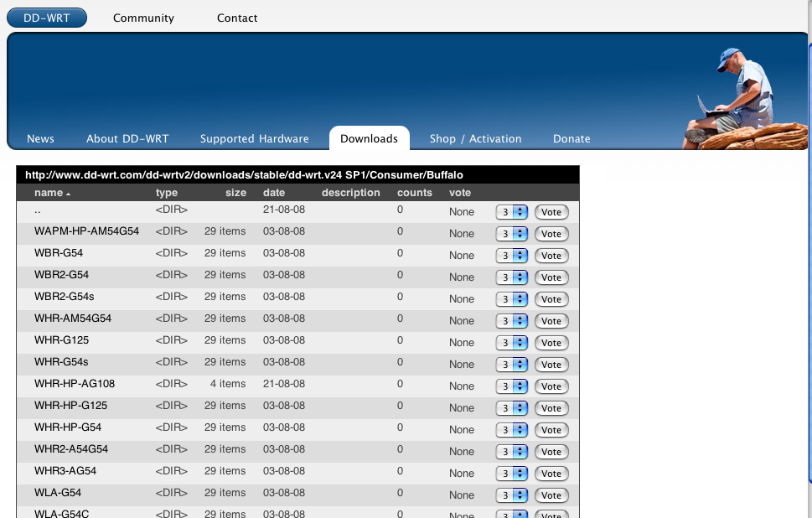This screenshot has height=518, width=812.
Task: Open vote rating dropdown for WHR-G125
Action: [x=512, y=342]
